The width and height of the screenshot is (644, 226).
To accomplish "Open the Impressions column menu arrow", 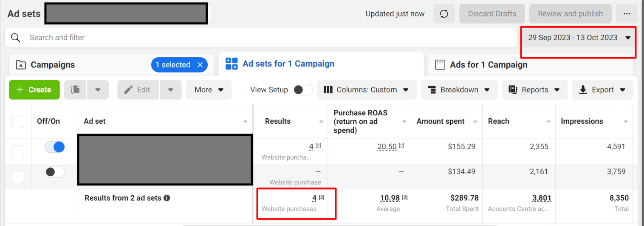I will pyautogui.click(x=626, y=122).
